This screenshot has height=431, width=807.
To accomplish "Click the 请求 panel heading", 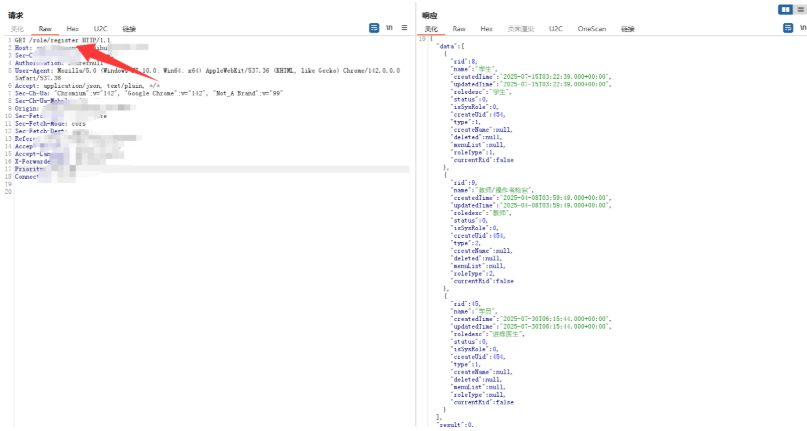I will click(16, 15).
